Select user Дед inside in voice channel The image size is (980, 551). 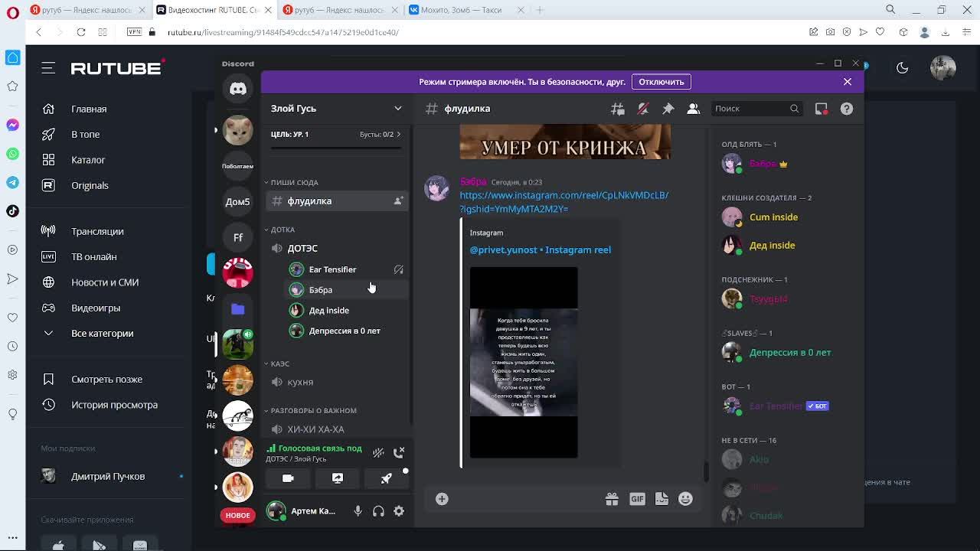pyautogui.click(x=346, y=310)
